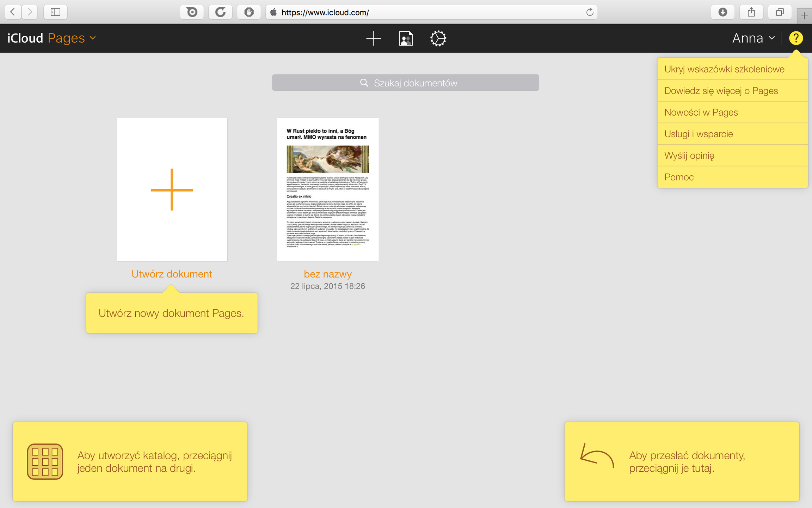Open Safari downloads list
This screenshot has height=508, width=812.
coord(723,12)
